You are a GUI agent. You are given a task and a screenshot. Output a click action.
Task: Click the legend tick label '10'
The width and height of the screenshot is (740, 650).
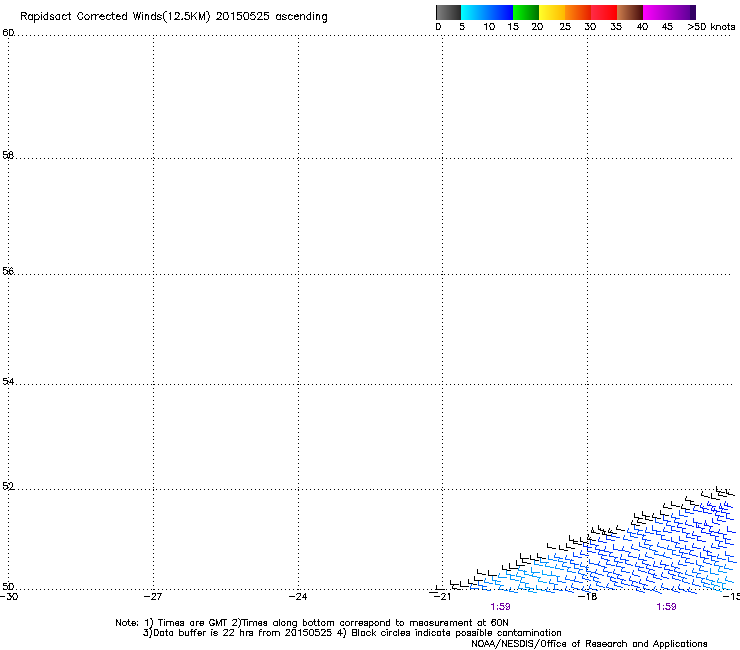(489, 27)
